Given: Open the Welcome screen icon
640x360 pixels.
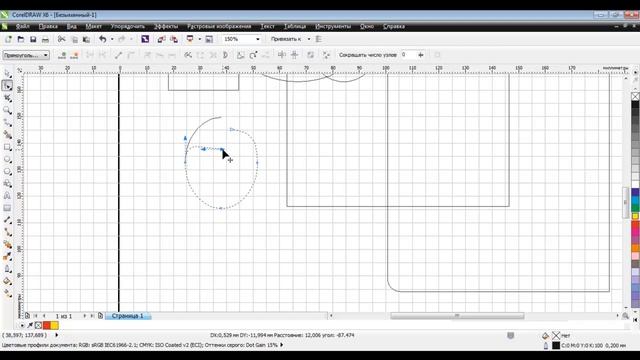Looking at the screenshot, I should [x=209, y=39].
